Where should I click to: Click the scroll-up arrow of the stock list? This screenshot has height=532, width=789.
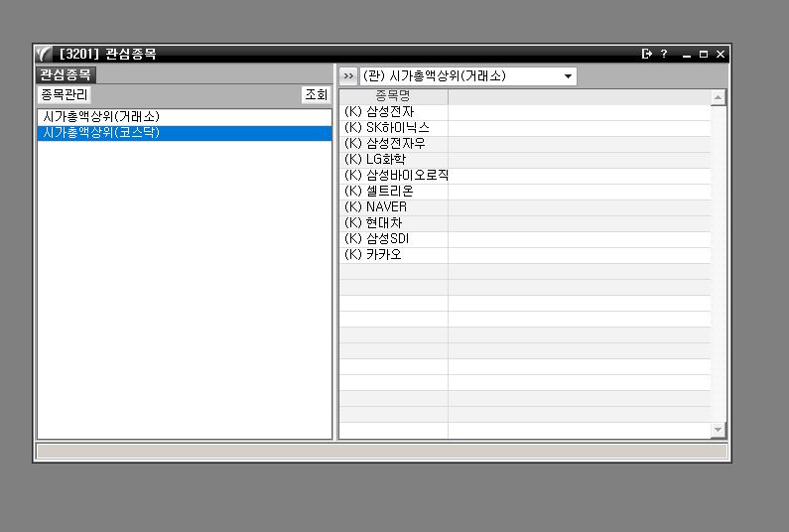coord(719,97)
